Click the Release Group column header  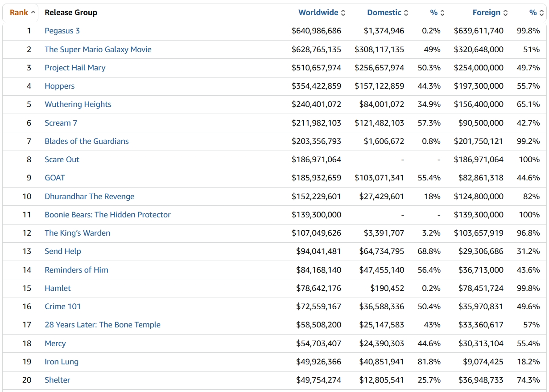pos(71,12)
